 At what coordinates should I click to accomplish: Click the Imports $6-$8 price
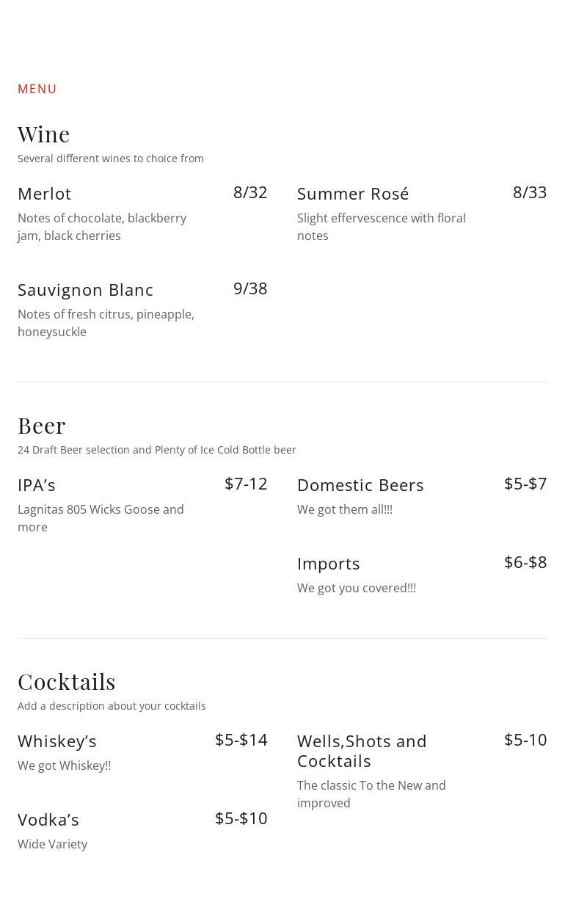pos(525,562)
